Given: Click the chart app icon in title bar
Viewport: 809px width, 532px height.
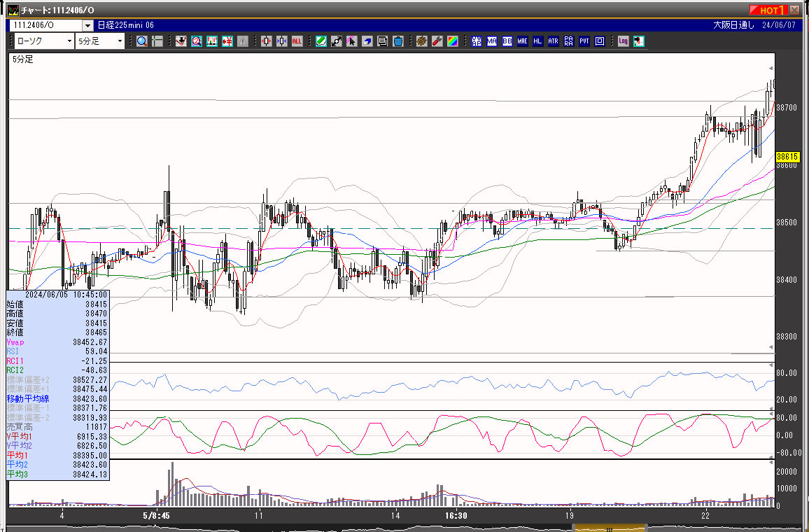Looking at the screenshot, I should pos(13,10).
